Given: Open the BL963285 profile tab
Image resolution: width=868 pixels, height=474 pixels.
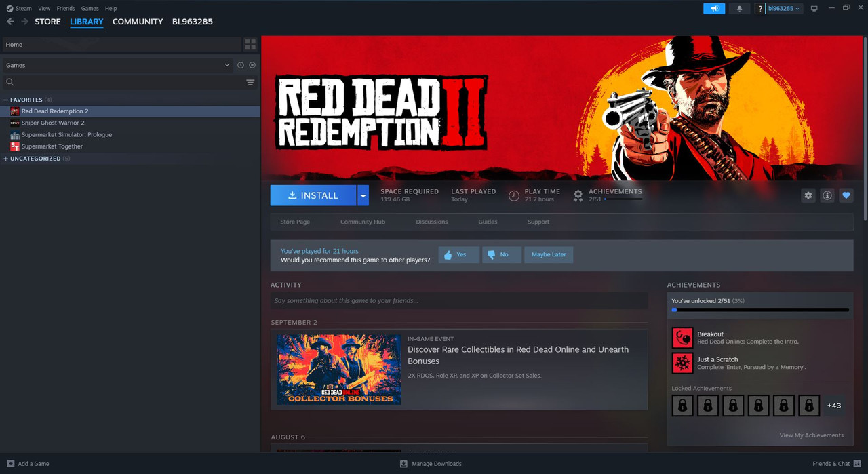Looking at the screenshot, I should 193,22.
